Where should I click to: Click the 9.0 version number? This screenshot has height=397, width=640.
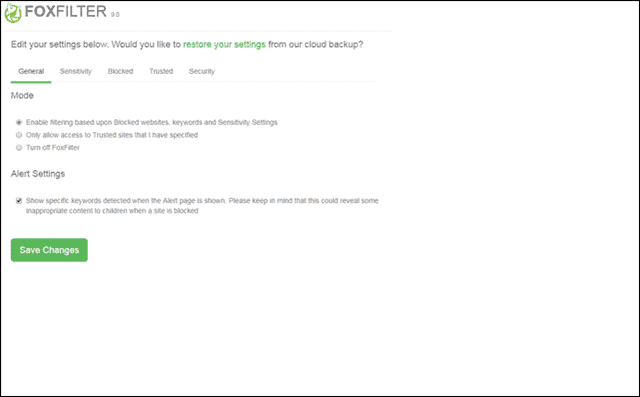[115, 15]
